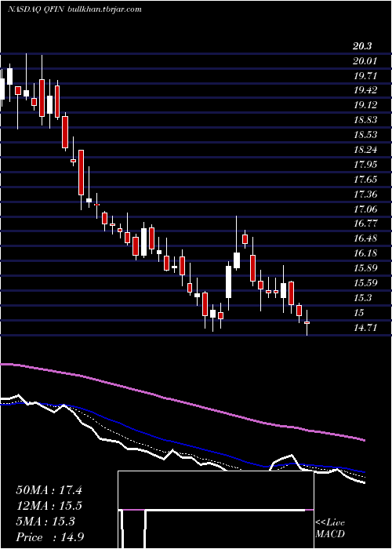The width and height of the screenshot is (392, 549).
Task: Click the 18.53 price axis label
Action: pos(365,135)
